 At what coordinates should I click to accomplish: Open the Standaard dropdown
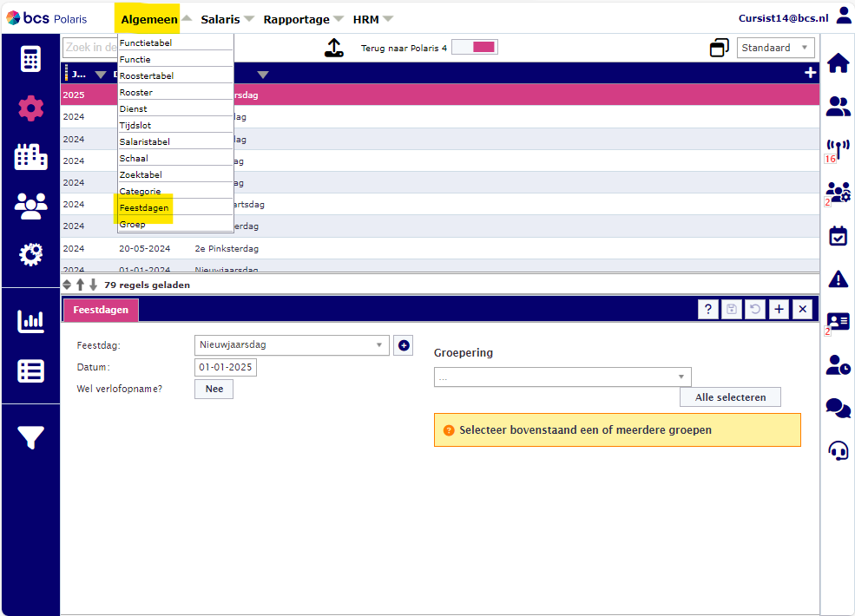tap(775, 48)
